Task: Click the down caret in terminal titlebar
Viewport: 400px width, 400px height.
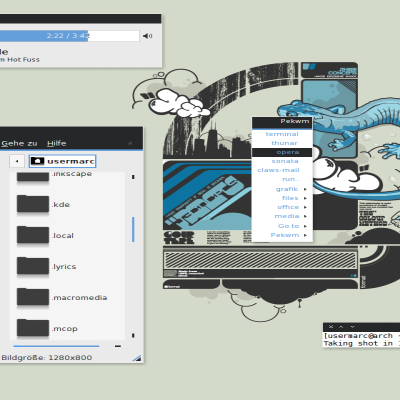Action: tap(352, 327)
